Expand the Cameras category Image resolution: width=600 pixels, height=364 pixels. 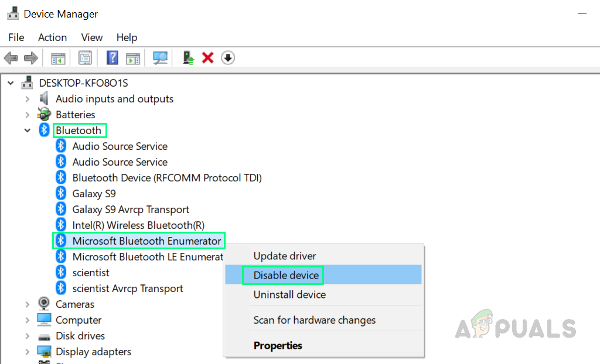[28, 304]
